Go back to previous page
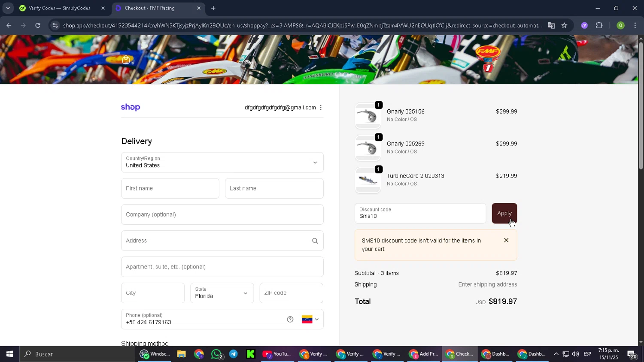Viewport: 644px width, 362px height. click(x=9, y=25)
